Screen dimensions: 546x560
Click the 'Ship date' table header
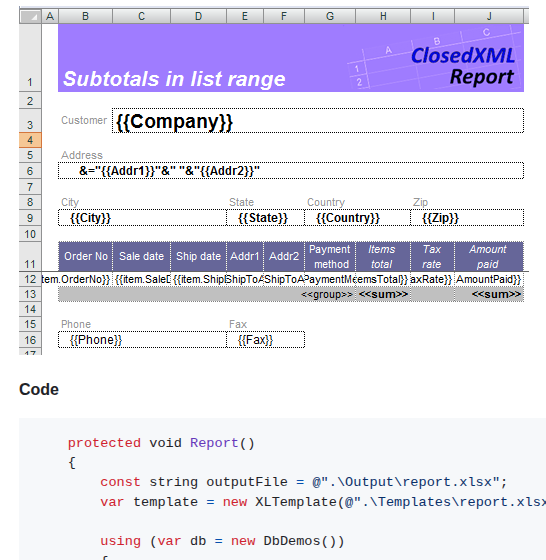point(199,256)
